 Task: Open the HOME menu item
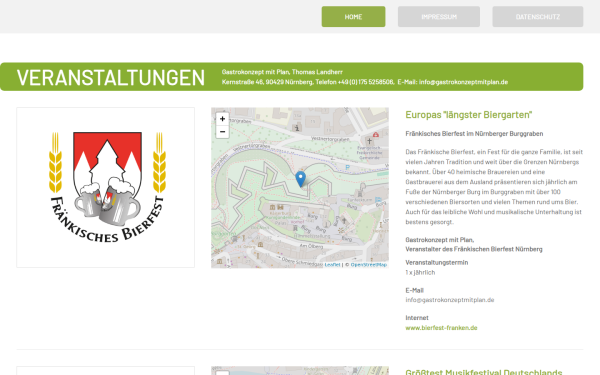(353, 16)
